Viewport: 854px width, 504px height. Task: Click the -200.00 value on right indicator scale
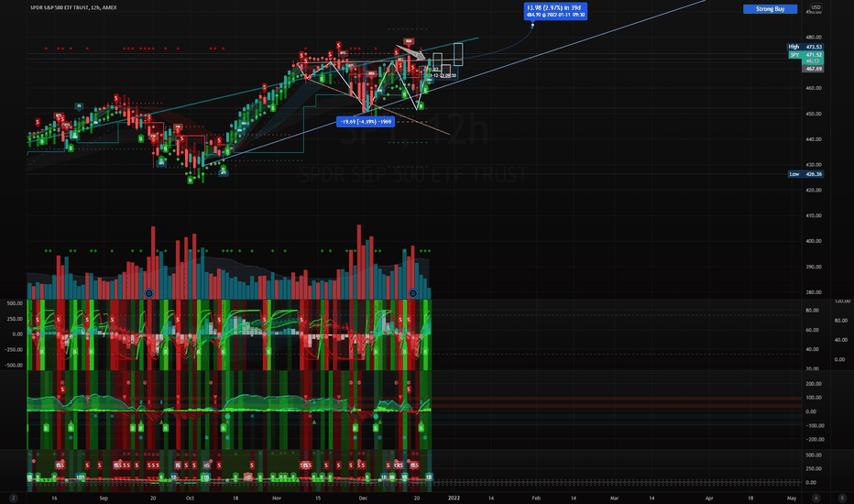click(x=814, y=439)
